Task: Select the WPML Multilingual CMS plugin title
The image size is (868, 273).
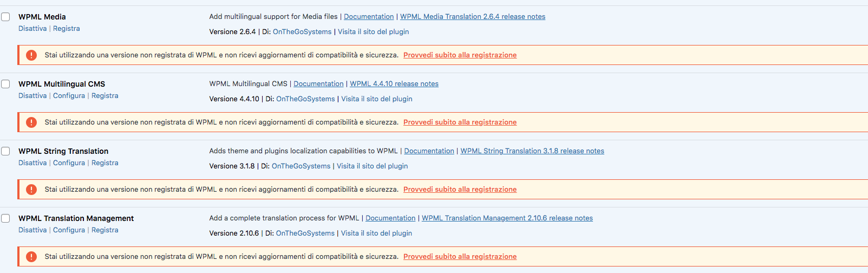Action: (x=62, y=84)
